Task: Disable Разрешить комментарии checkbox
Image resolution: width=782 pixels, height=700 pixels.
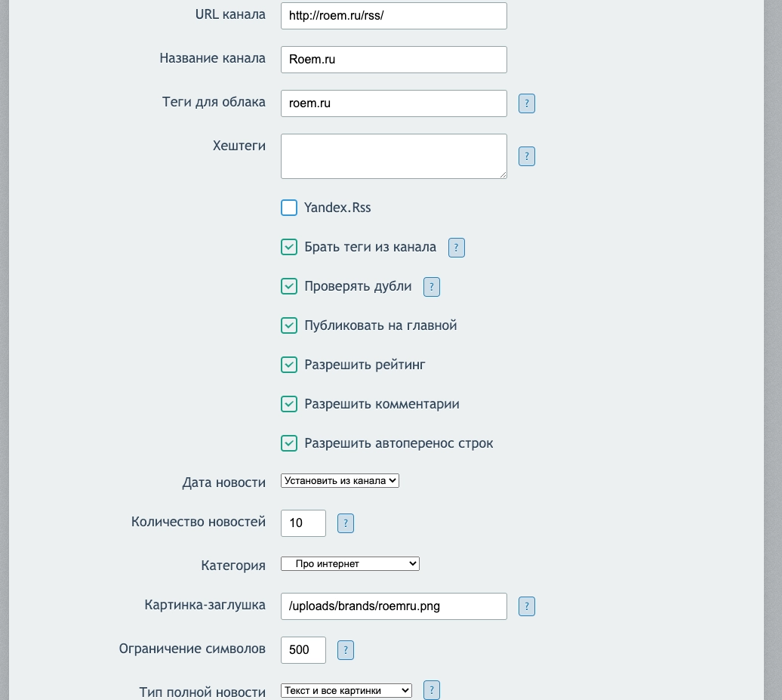Action: pyautogui.click(x=289, y=404)
